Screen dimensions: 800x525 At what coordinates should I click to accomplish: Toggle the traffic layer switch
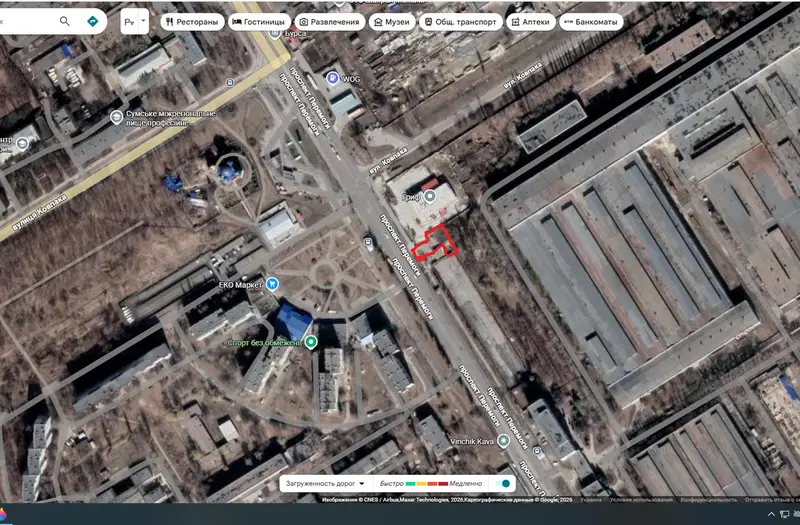(x=503, y=483)
